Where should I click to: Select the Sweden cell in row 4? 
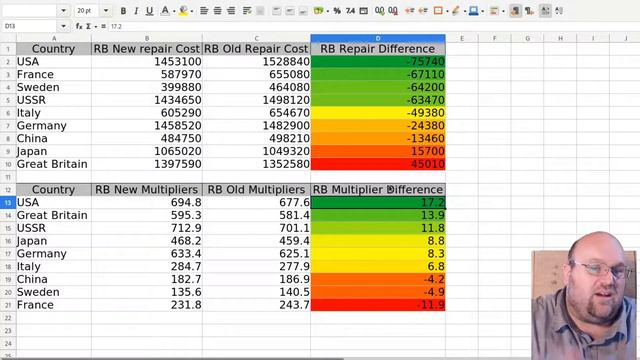[x=54, y=87]
